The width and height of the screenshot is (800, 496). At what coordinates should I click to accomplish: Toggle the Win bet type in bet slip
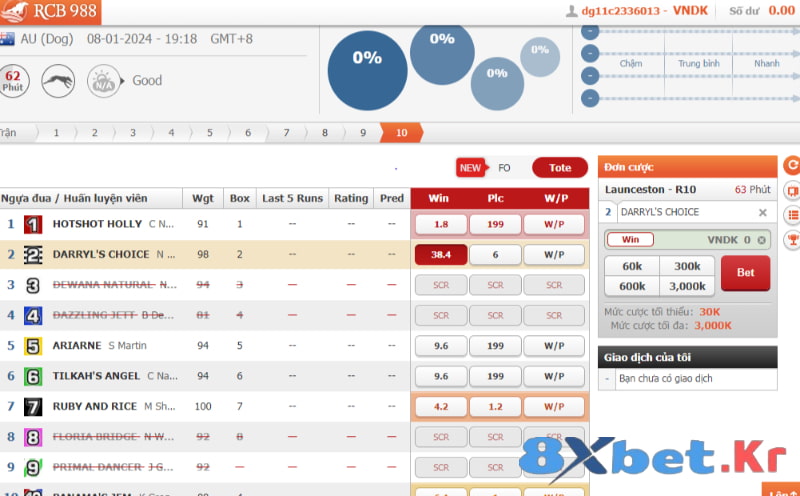click(630, 240)
